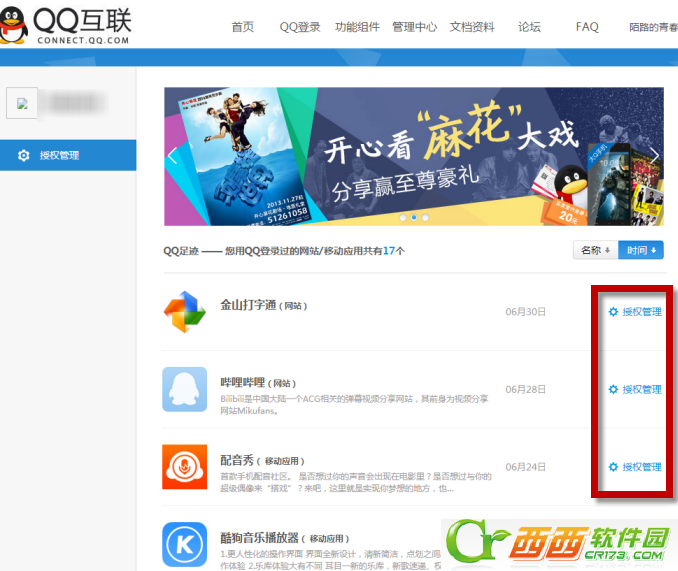
Task: Select the third banner pagination dot
Action: click(x=425, y=217)
